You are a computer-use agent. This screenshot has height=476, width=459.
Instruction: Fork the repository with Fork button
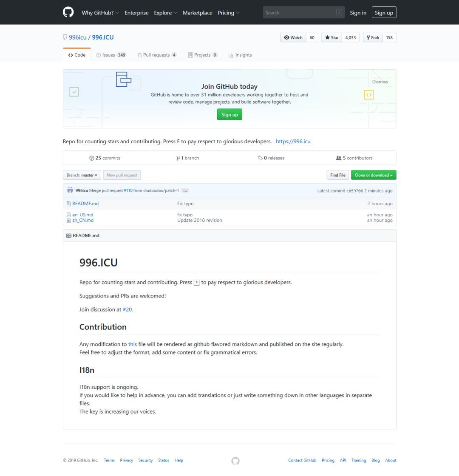(373, 38)
